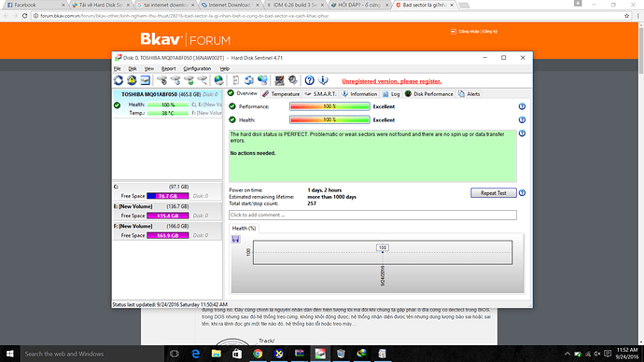Viewport: 644px width, 362px height.
Task: Click help icon beside Repeat Test button
Action: tap(522, 193)
